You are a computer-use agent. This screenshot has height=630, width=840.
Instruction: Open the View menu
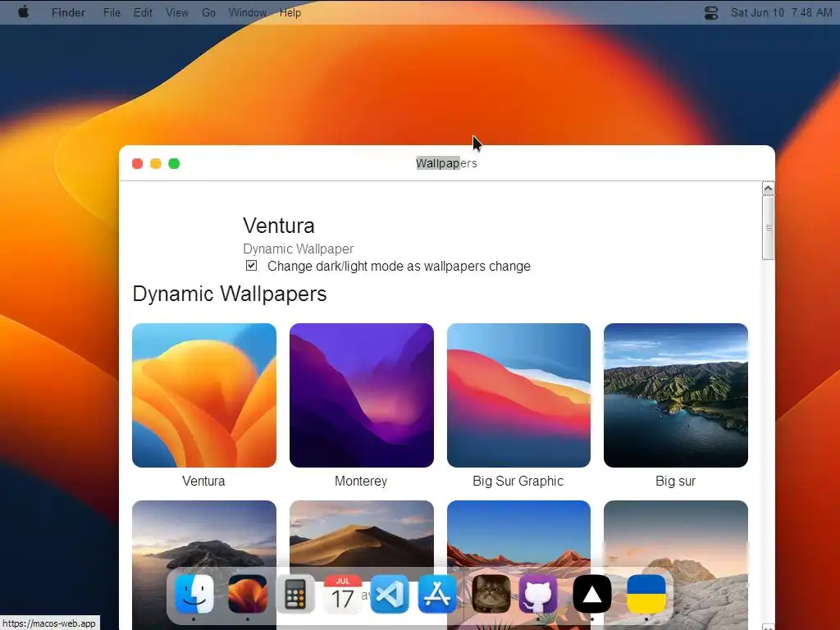click(x=177, y=12)
